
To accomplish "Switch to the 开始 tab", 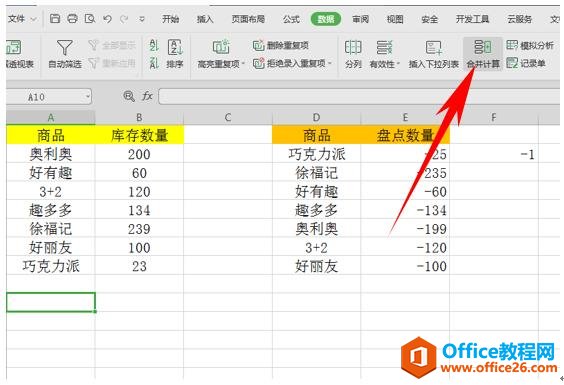I will [x=170, y=19].
